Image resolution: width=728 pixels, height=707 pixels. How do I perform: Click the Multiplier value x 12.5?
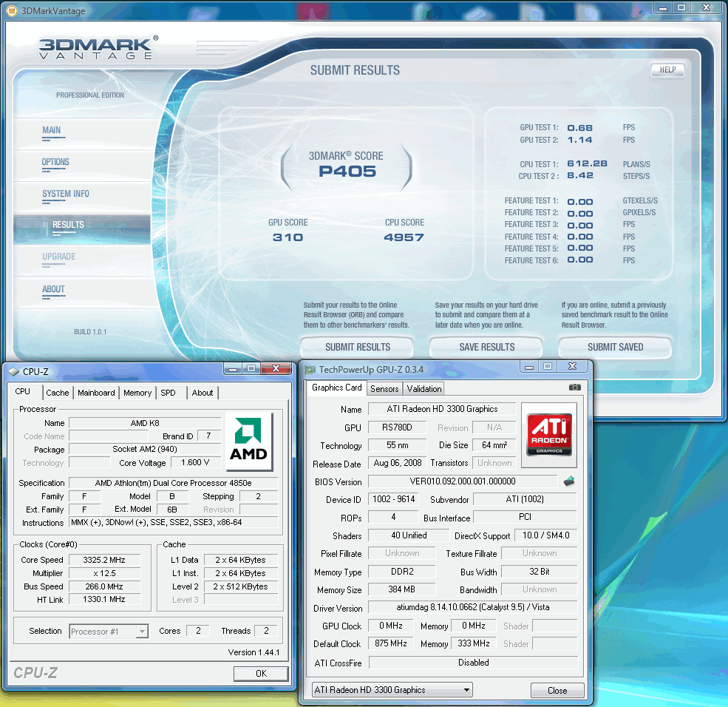click(104, 573)
